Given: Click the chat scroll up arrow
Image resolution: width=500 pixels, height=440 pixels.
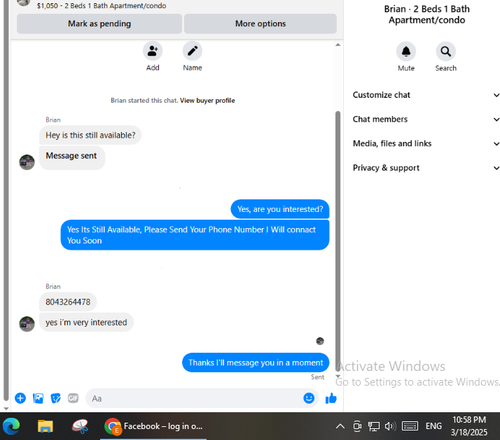Looking at the screenshot, I should click(x=338, y=45).
